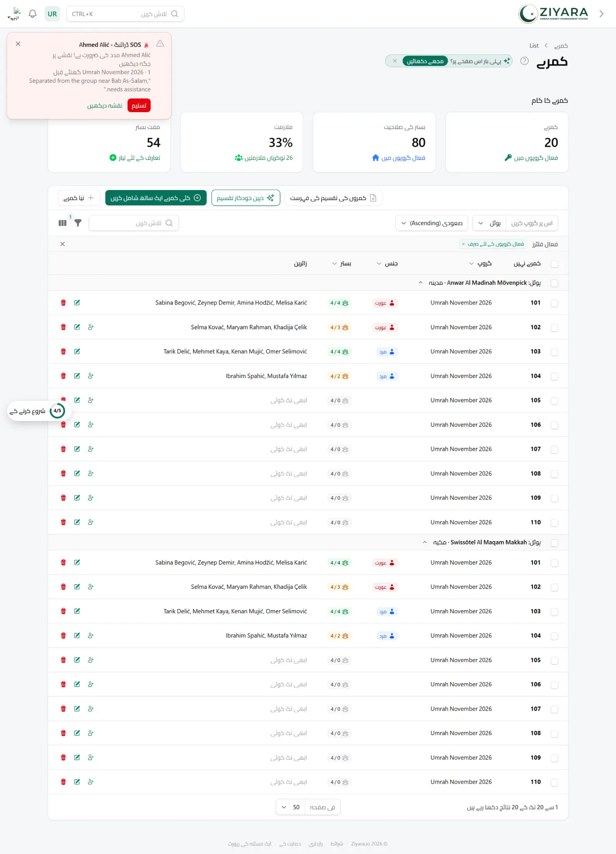Acknowledge the Ahmed Alić SOS alert

click(x=139, y=106)
